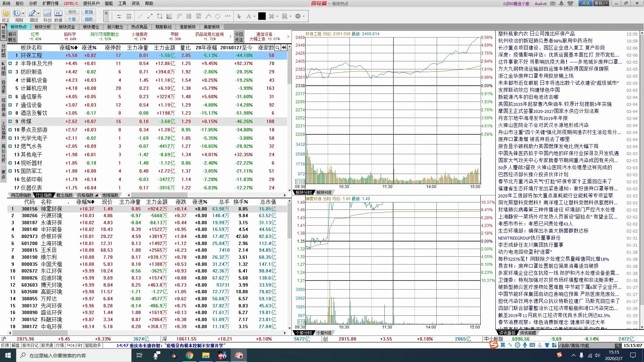Open the notification bell icon
Viewport: 644px width, 362px height.
coord(561,3)
